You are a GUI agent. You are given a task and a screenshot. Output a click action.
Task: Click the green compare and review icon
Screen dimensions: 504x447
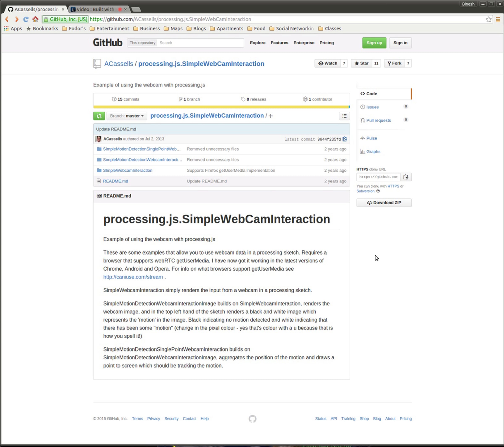point(99,116)
